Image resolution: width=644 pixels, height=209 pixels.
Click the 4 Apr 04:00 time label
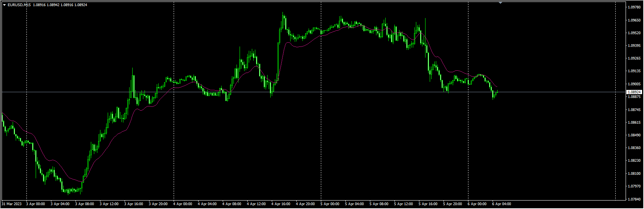click(x=207, y=204)
